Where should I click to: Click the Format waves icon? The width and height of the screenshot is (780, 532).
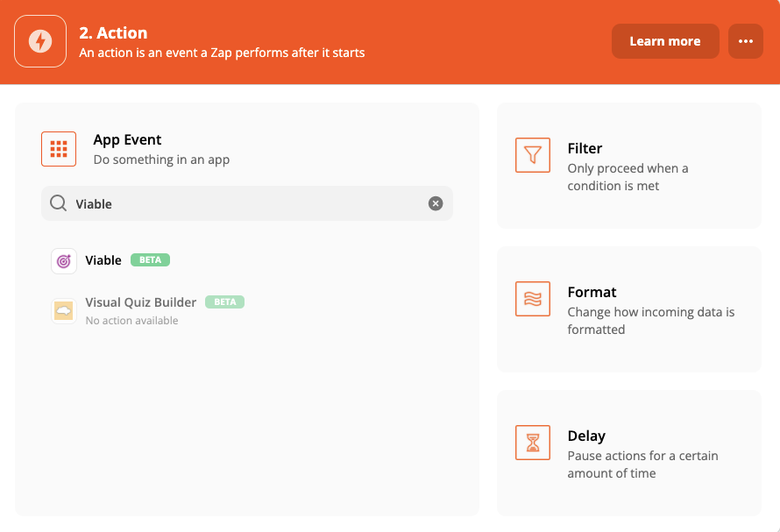pyautogui.click(x=532, y=299)
